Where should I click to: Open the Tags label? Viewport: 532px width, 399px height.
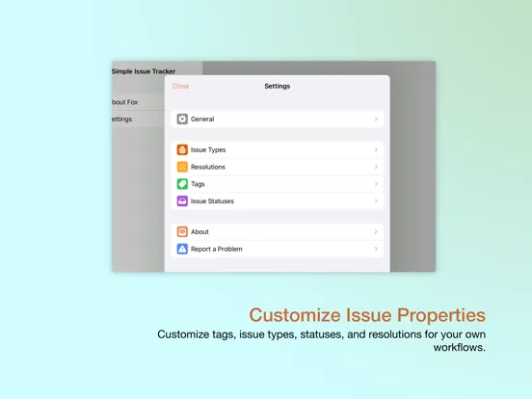(x=198, y=184)
